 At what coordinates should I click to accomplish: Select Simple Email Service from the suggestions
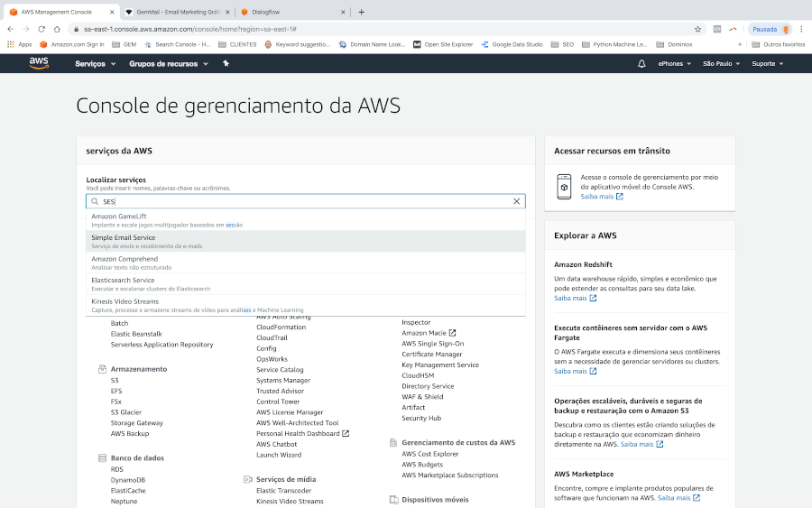[x=306, y=241]
